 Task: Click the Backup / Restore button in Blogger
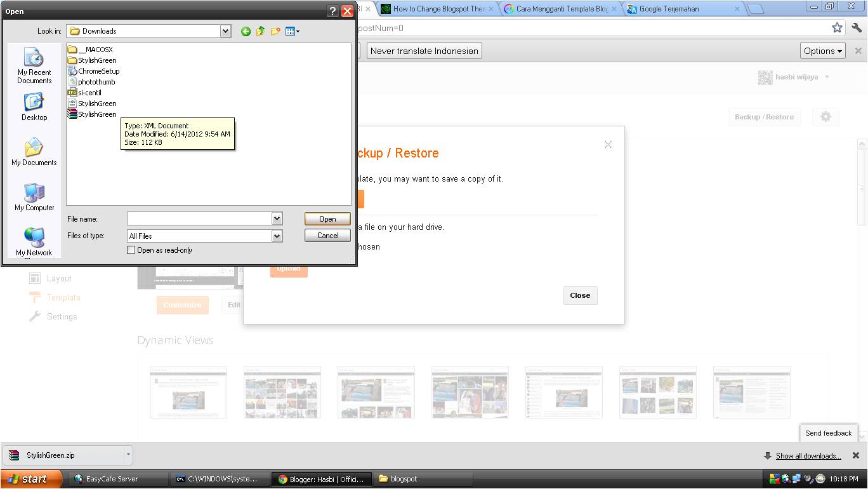point(764,117)
